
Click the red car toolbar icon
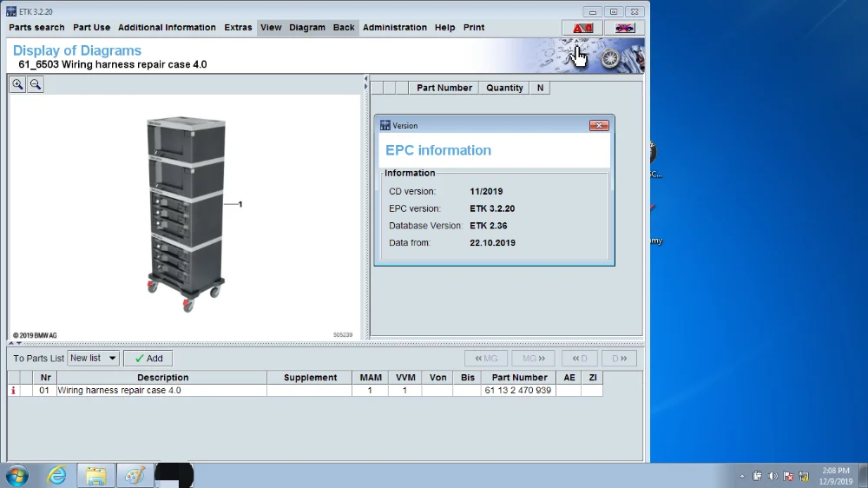(582, 28)
